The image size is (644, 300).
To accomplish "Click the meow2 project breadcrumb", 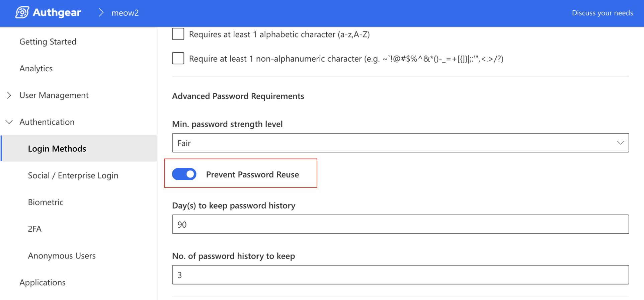I will 125,13.
